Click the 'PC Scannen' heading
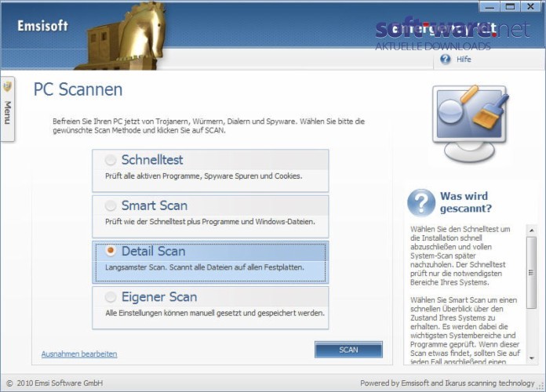 (x=78, y=89)
